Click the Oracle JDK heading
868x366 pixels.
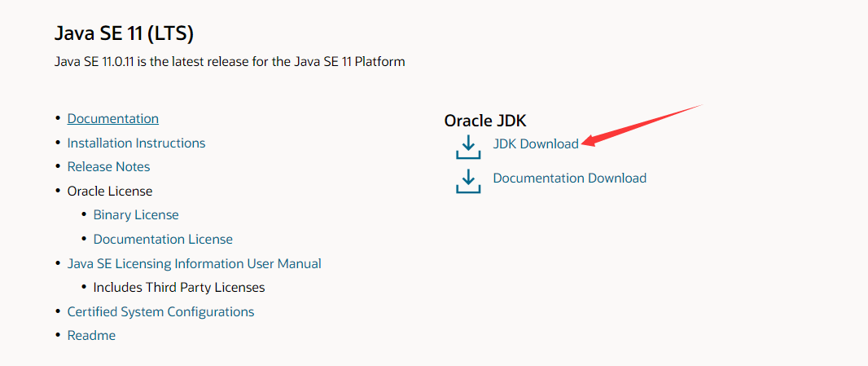pos(485,120)
